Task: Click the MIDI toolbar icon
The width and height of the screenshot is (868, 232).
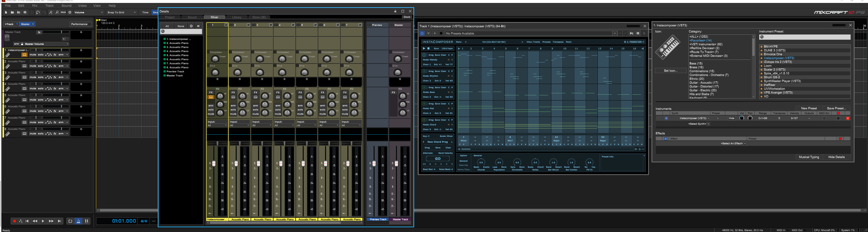Action: [x=63, y=12]
